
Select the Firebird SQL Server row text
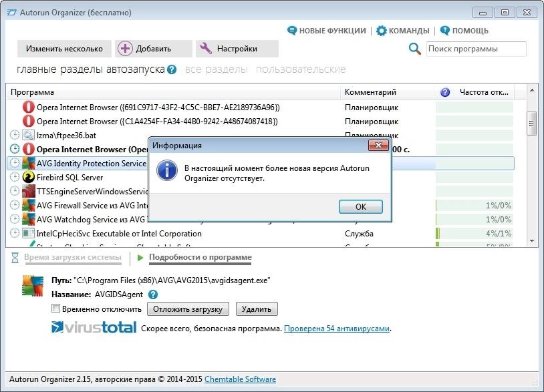[70, 178]
